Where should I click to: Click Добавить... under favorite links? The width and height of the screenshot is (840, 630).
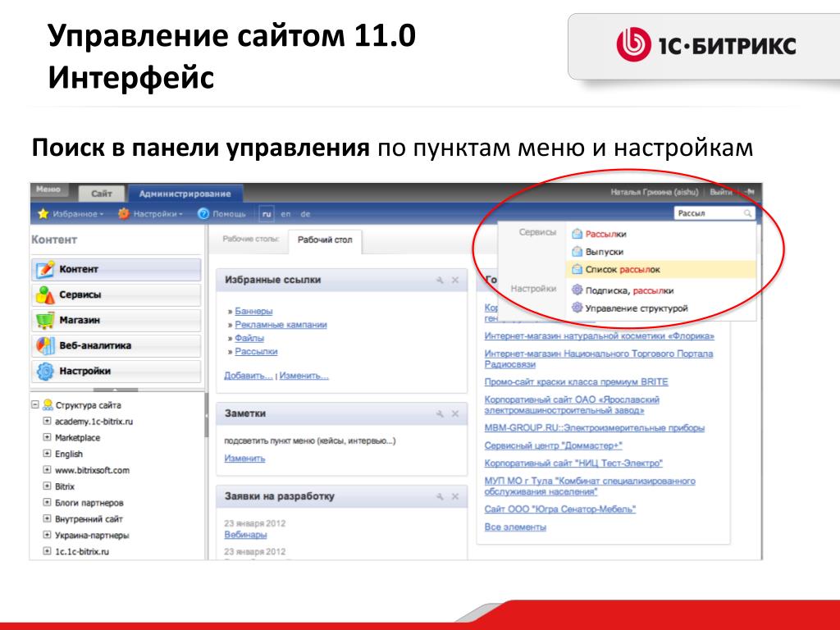click(249, 376)
